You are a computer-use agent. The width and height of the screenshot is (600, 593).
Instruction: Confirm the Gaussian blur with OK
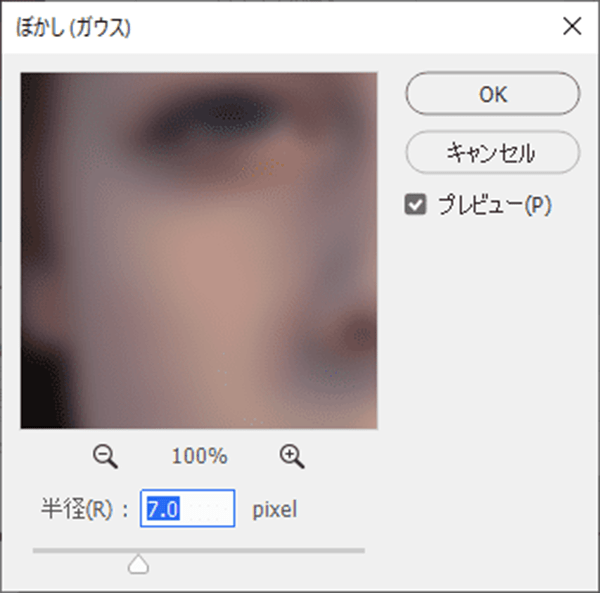[x=493, y=93]
